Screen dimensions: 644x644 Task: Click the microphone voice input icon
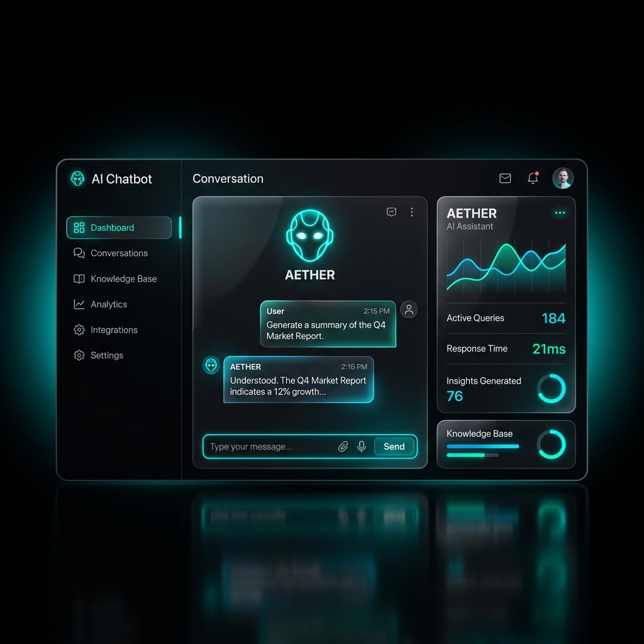tap(362, 447)
